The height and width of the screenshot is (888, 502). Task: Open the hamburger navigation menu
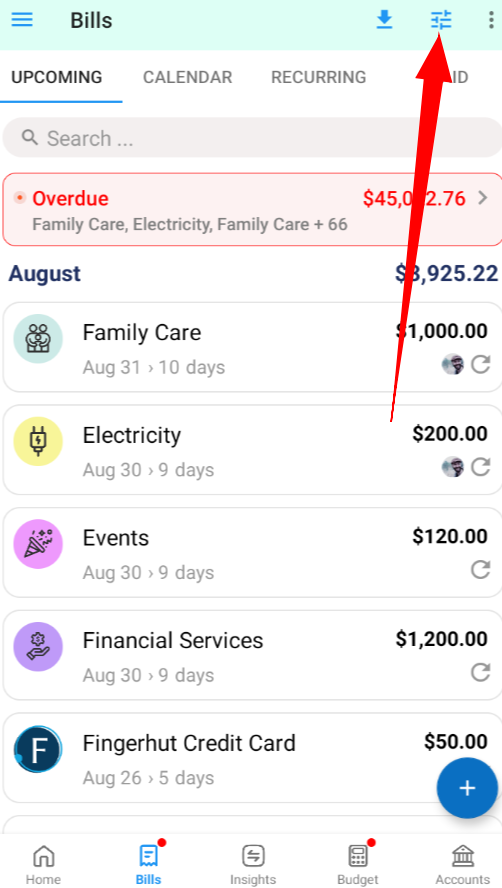click(x=22, y=20)
